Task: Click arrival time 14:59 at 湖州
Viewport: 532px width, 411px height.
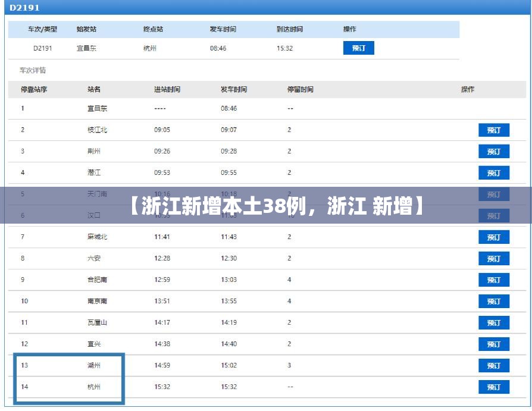Action: pyautogui.click(x=162, y=366)
